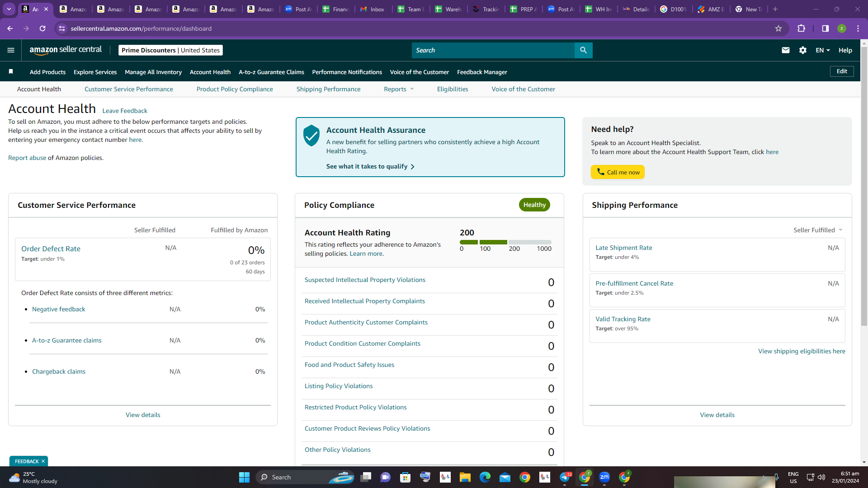Open the volume control in system tray

click(x=821, y=477)
